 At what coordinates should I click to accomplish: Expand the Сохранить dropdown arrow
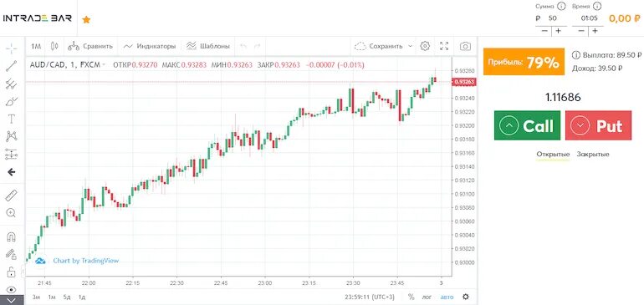pyautogui.click(x=410, y=46)
